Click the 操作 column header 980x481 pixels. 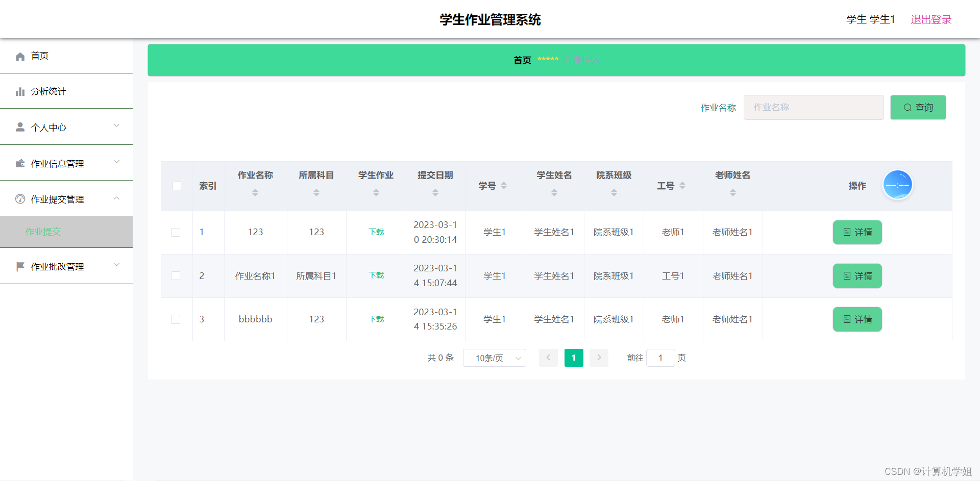[x=857, y=186]
